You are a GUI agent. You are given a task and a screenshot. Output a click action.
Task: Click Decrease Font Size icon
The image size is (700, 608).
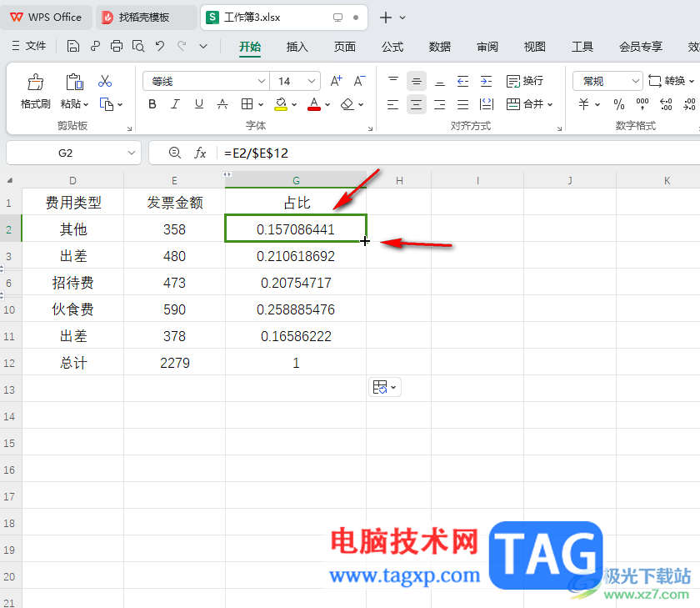coord(359,81)
